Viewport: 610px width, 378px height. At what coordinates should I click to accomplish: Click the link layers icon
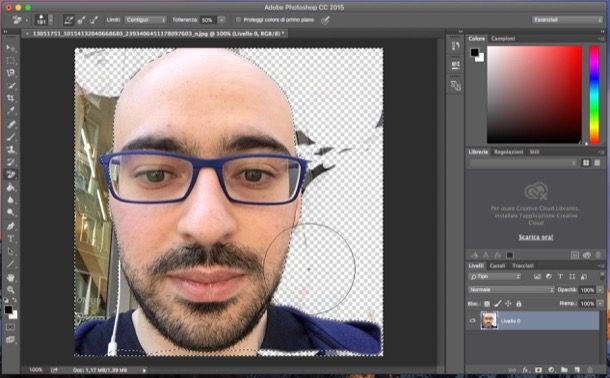(512, 370)
